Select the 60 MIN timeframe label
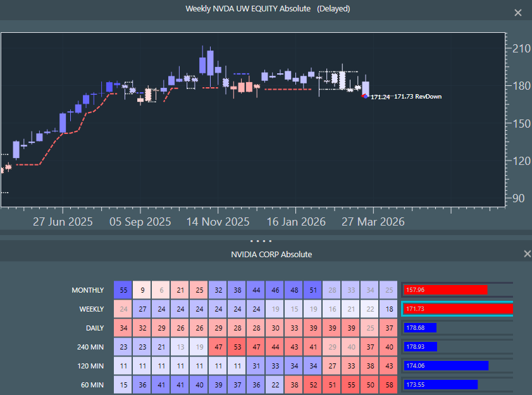Screen dimensions: 532x395 click(x=92, y=385)
